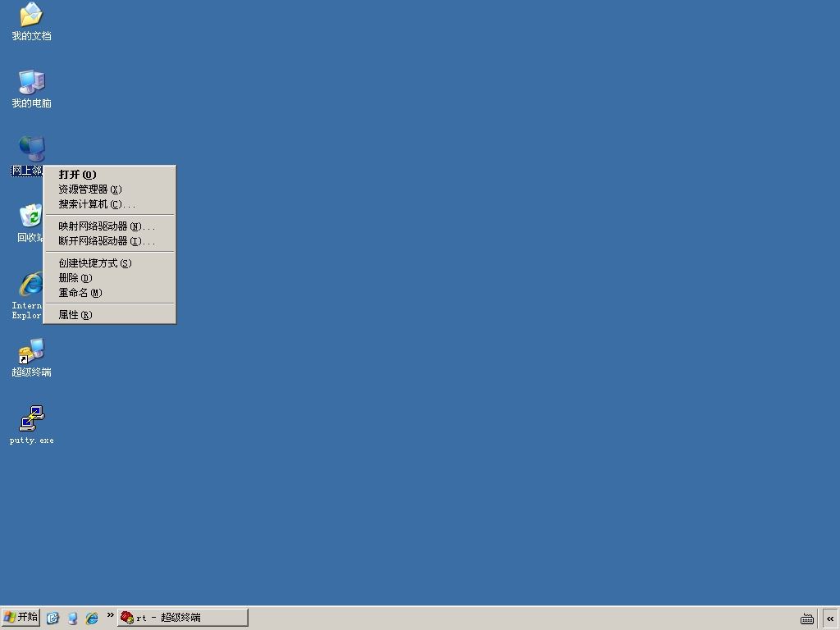The height and width of the screenshot is (630, 840).
Task: Choose 删除(D) in context menu
Action: [109, 278]
